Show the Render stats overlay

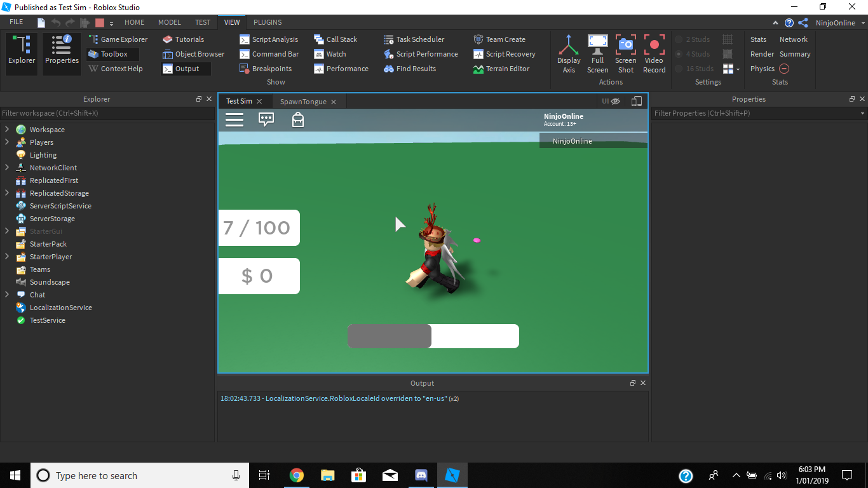(x=761, y=53)
